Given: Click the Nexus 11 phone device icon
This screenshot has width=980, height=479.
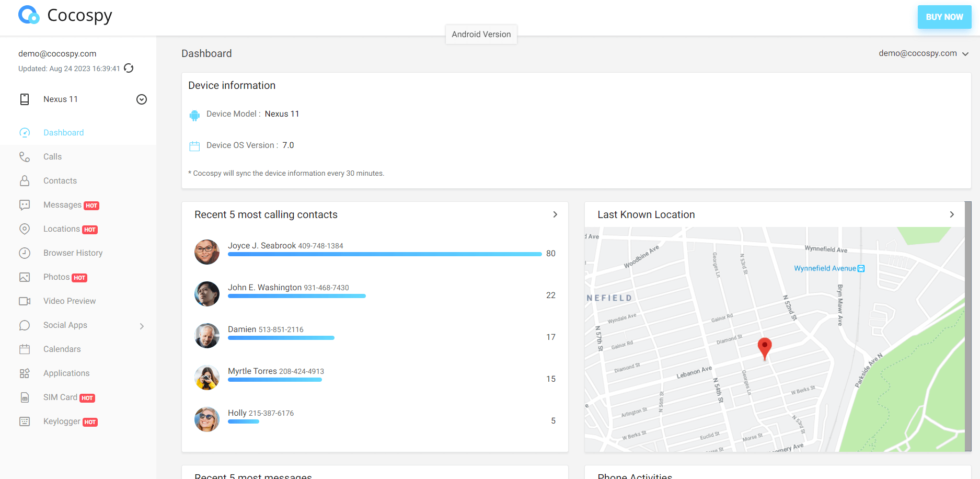Looking at the screenshot, I should (x=25, y=99).
